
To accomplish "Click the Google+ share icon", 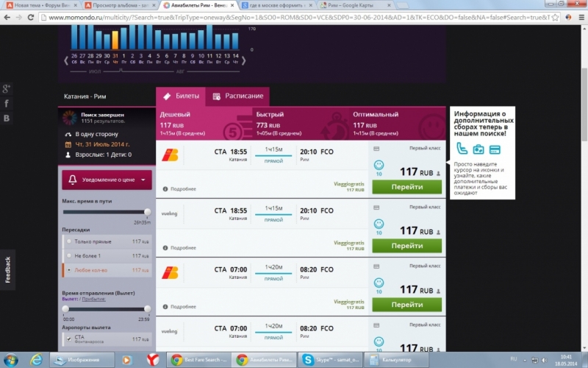I will (7, 88).
